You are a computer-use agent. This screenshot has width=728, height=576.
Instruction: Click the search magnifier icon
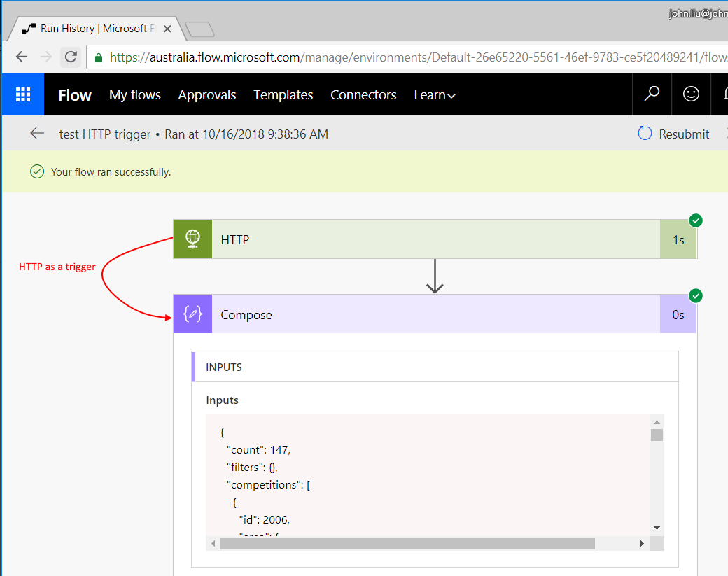click(x=652, y=94)
